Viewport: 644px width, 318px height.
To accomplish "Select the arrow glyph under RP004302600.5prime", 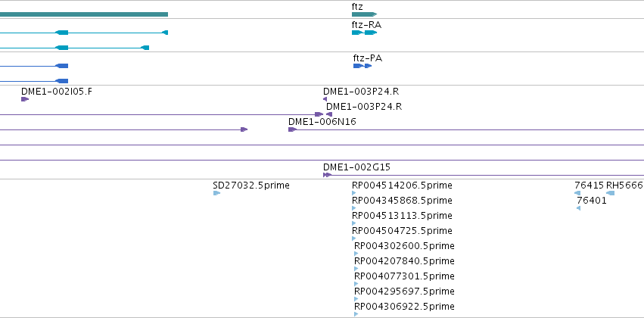I will [x=356, y=254].
